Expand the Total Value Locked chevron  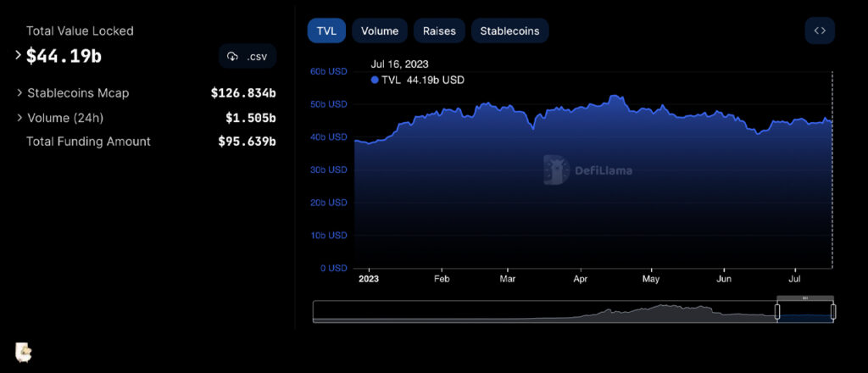[x=19, y=55]
